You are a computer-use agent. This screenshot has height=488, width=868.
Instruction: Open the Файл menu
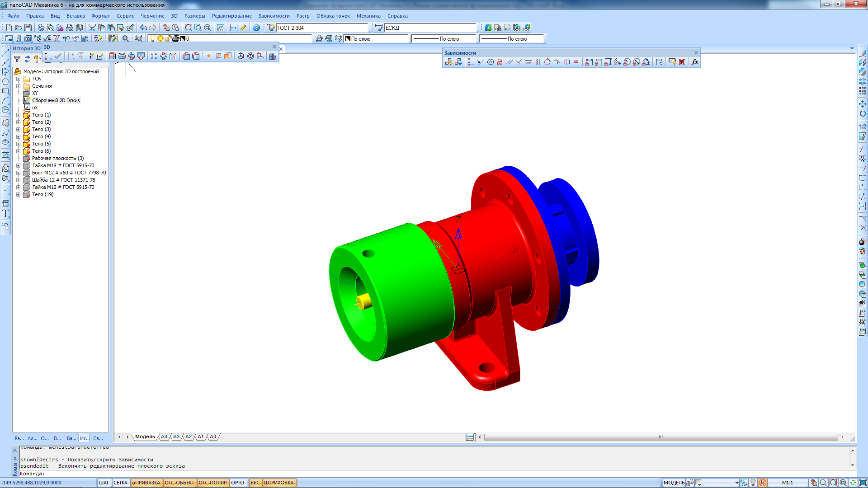tap(14, 16)
